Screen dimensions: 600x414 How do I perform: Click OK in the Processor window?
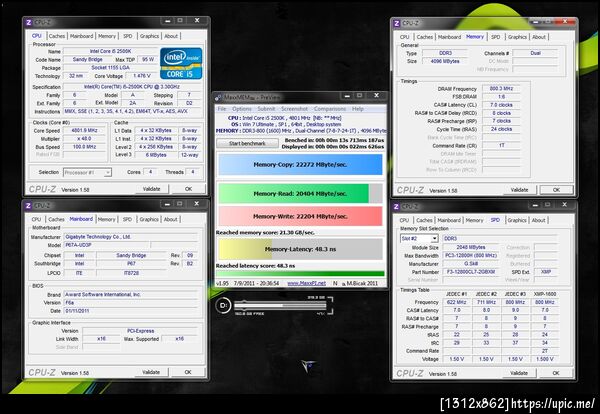pyautogui.click(x=189, y=189)
